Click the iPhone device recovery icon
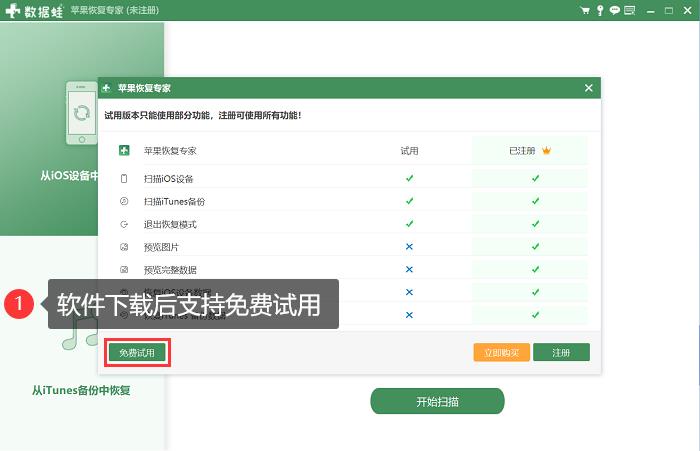 [82, 112]
